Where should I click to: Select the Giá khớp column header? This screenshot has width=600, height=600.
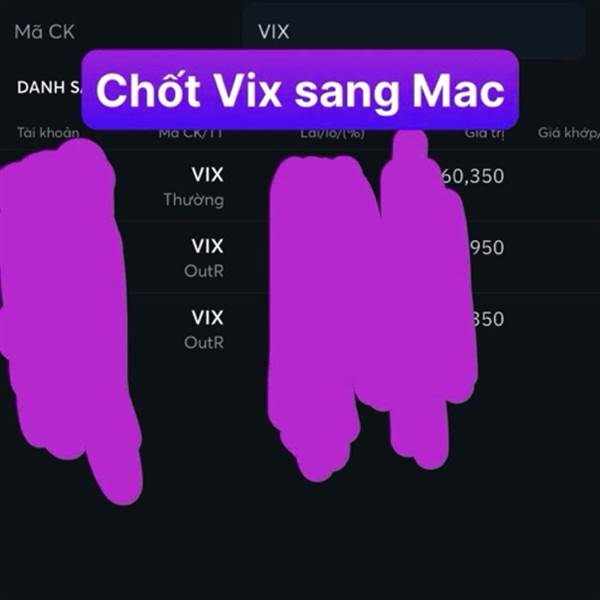(x=569, y=133)
